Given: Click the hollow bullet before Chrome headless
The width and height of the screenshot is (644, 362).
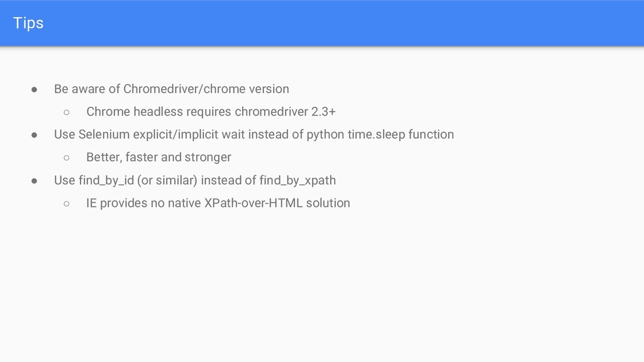Looking at the screenshot, I should [67, 112].
